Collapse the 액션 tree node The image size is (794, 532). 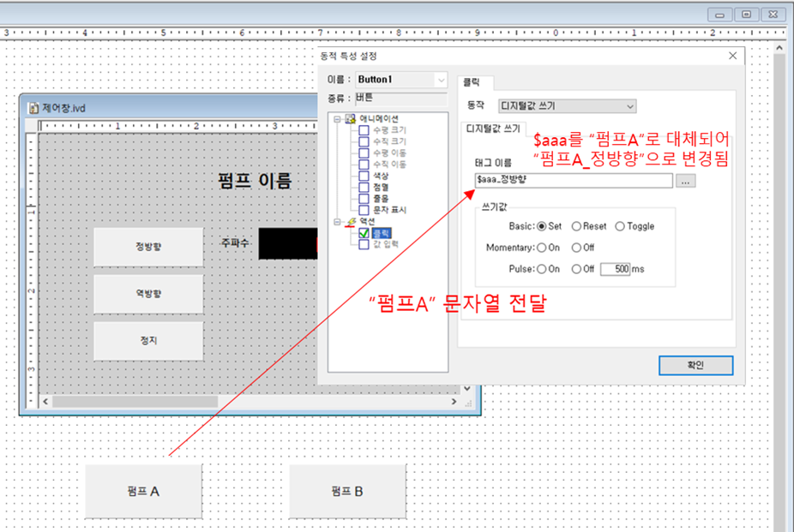pos(337,222)
